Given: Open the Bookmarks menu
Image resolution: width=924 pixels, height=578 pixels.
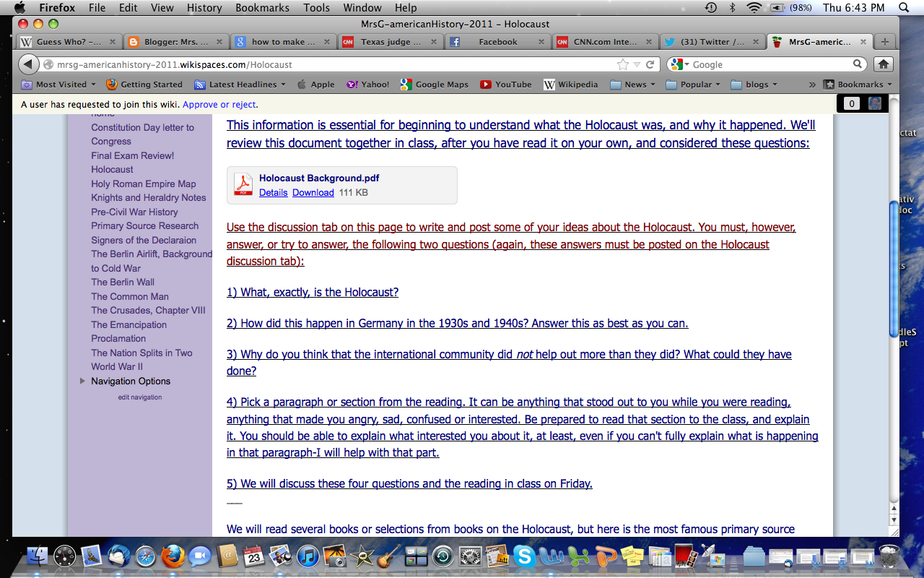Looking at the screenshot, I should tap(262, 8).
